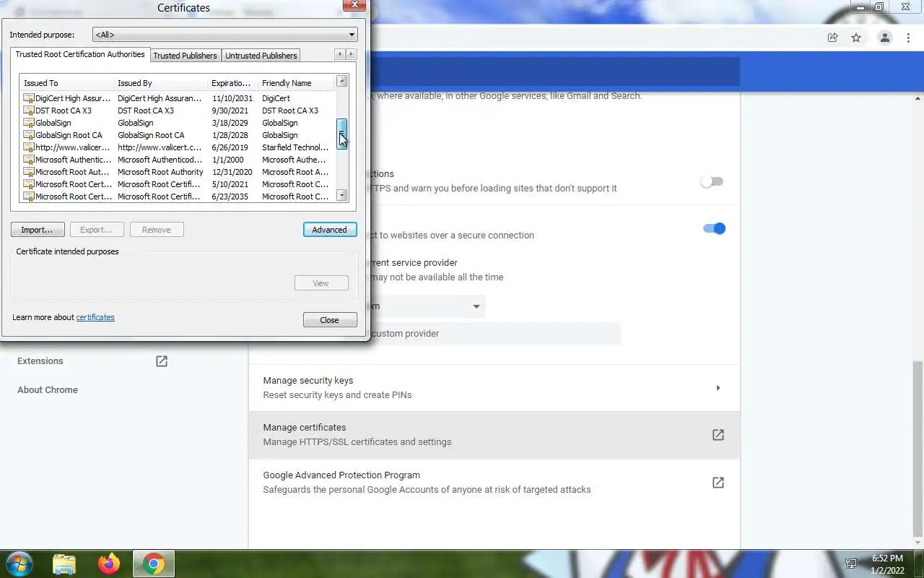
Task: Bookmark this page with the star icon
Action: point(856,38)
